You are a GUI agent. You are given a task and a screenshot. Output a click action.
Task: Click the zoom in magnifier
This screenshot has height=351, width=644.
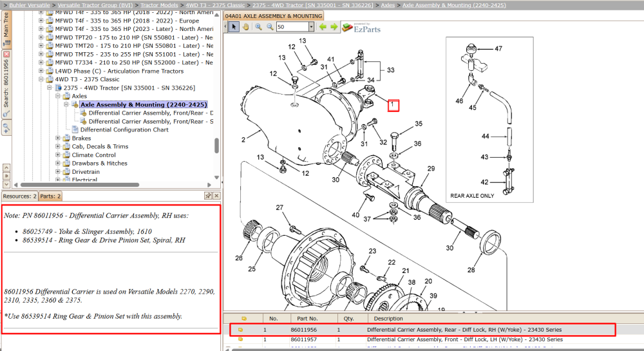[x=258, y=26]
